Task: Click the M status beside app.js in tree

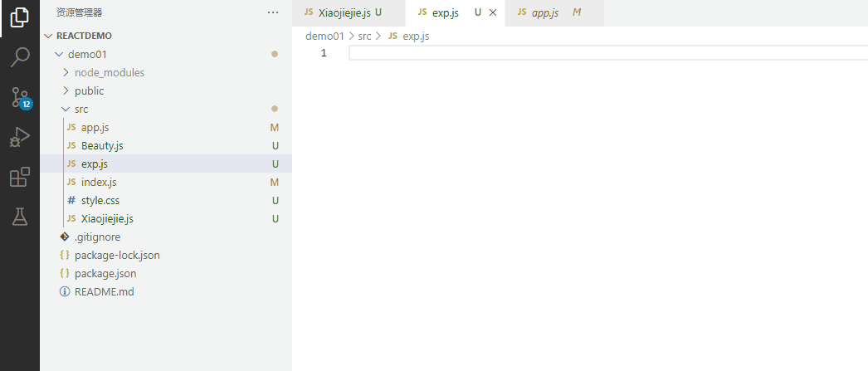Action: click(x=275, y=127)
